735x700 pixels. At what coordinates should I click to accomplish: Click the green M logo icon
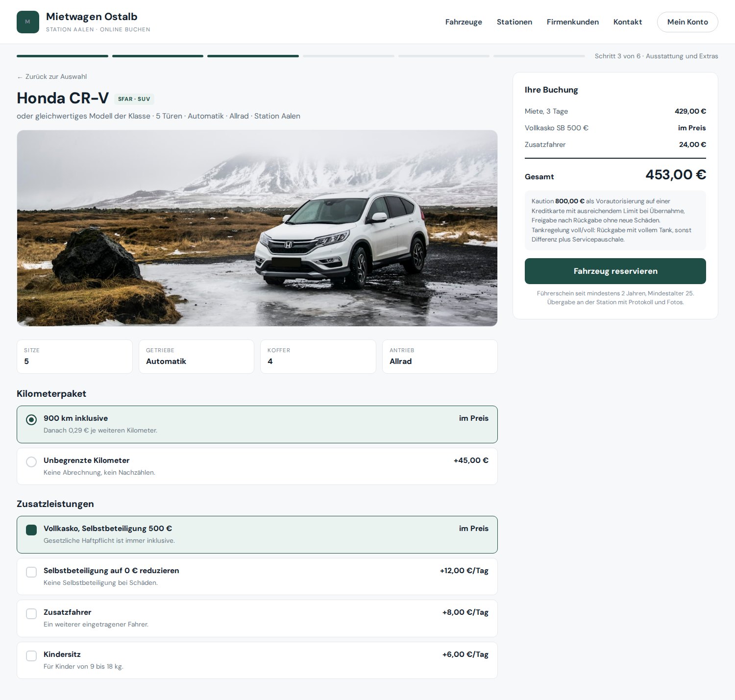(28, 22)
